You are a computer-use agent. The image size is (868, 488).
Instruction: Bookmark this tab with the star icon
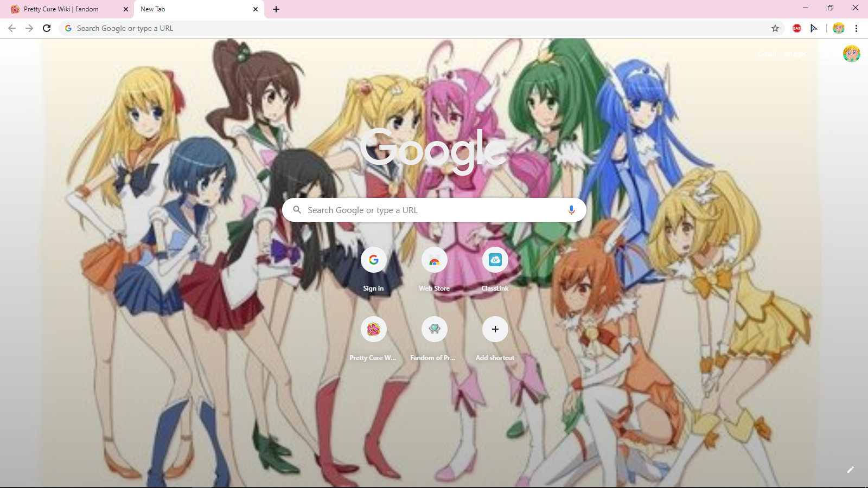pos(775,28)
